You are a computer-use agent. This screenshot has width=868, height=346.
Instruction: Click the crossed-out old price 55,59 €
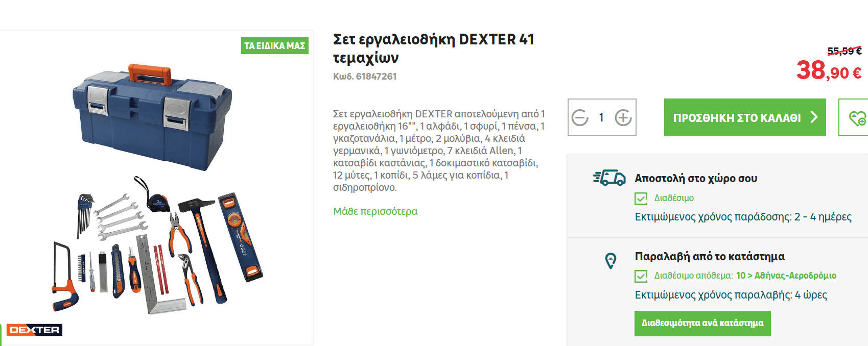coord(844,51)
